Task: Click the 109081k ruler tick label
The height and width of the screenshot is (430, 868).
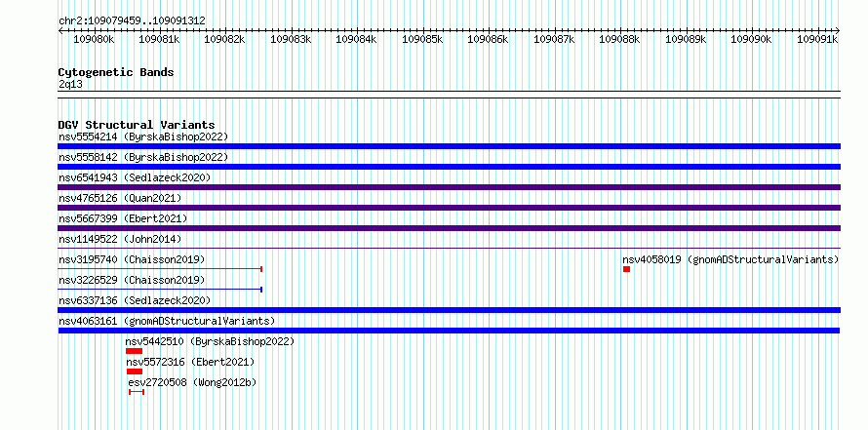Action: (159, 39)
